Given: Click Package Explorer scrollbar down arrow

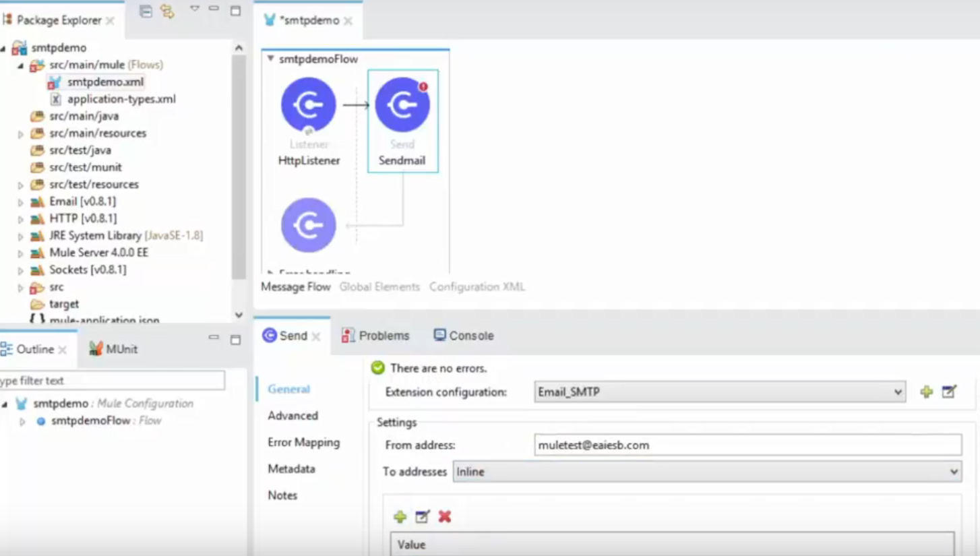Looking at the screenshot, I should [239, 315].
